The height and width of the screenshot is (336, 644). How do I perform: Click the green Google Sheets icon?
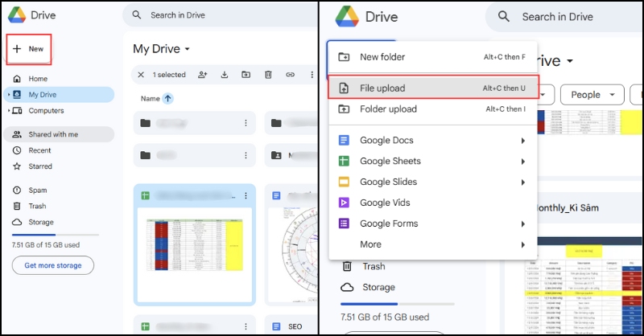344,162
